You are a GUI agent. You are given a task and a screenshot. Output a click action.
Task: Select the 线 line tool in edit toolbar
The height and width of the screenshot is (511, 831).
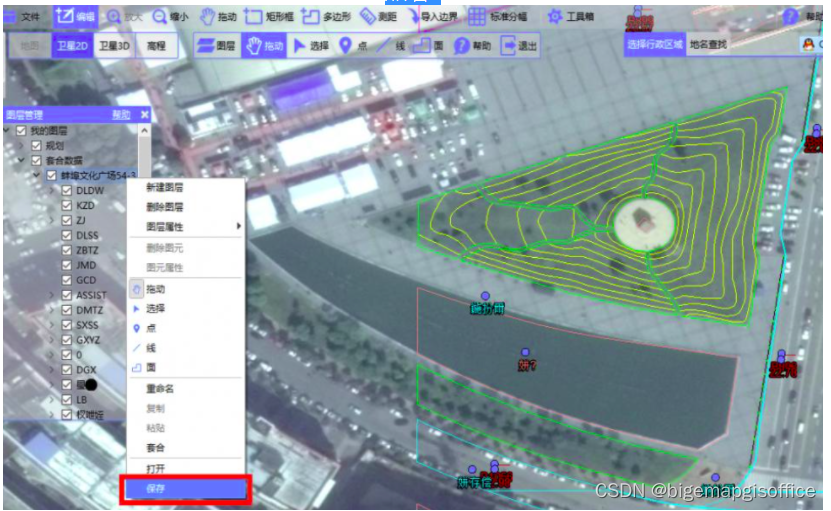coord(383,46)
